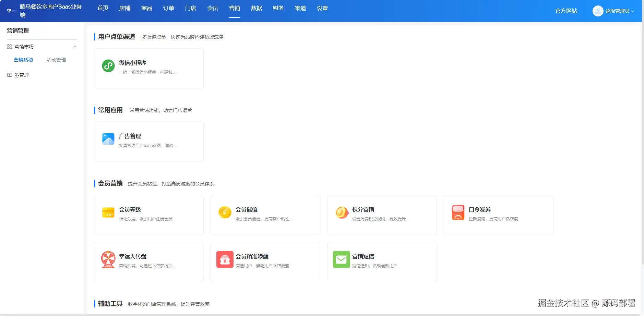Open the 广告管理 card title
The width and height of the screenshot is (644, 316).
coord(130,136)
